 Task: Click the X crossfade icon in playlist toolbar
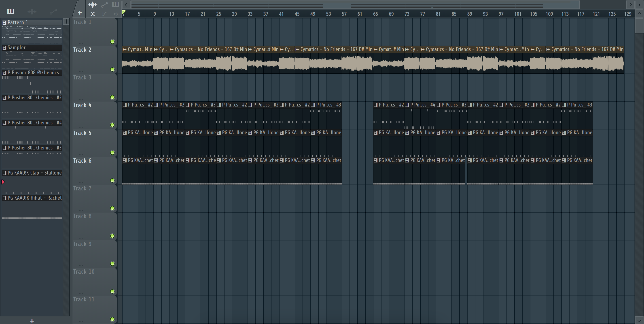pos(93,14)
